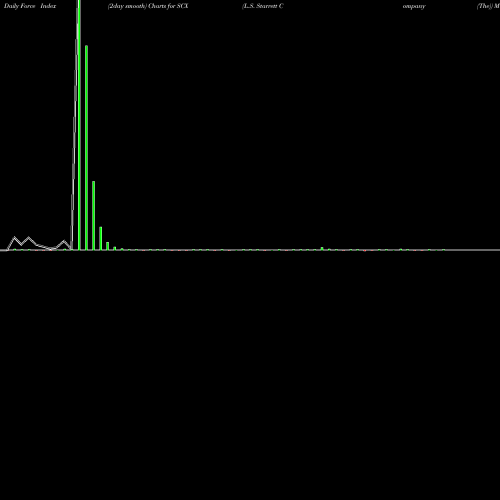Click the second-tallest green bar
The image size is (500, 500).
(86, 147)
